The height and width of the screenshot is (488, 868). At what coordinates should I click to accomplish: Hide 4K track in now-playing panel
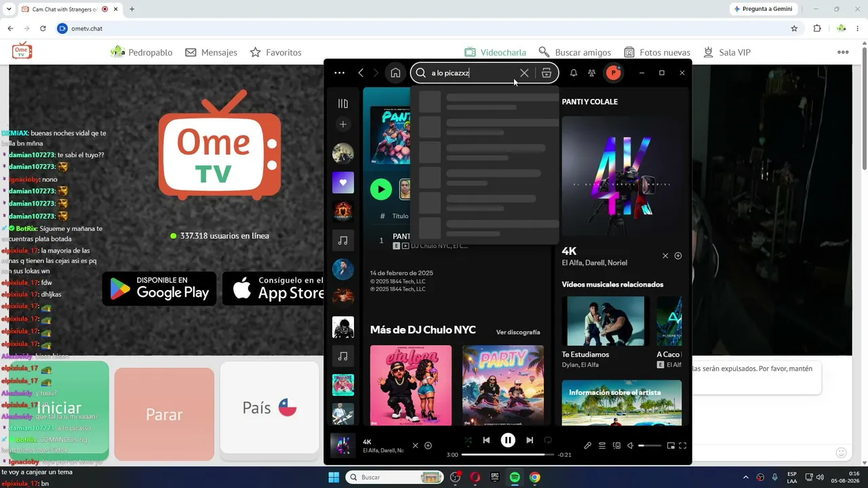(x=665, y=256)
